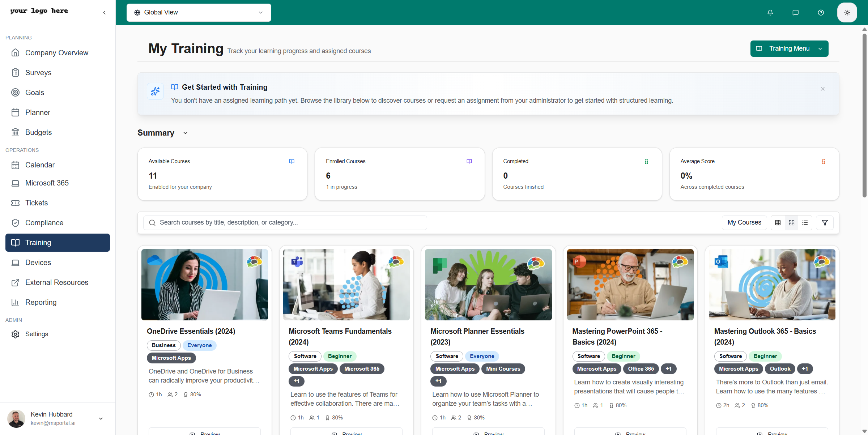This screenshot has width=868, height=435.
Task: Switch courses to table grid view
Action: (778, 222)
